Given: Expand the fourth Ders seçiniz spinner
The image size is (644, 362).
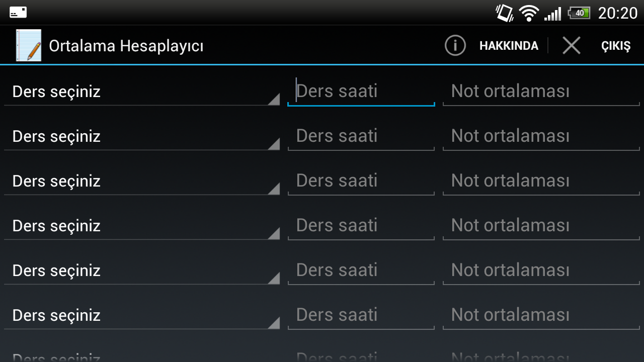Looking at the screenshot, I should pyautogui.click(x=142, y=226).
